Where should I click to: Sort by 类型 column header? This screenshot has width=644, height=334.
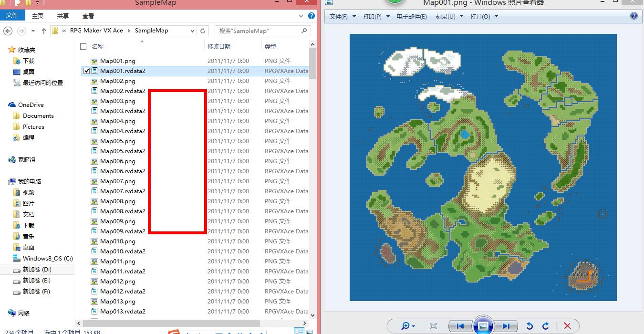point(270,46)
